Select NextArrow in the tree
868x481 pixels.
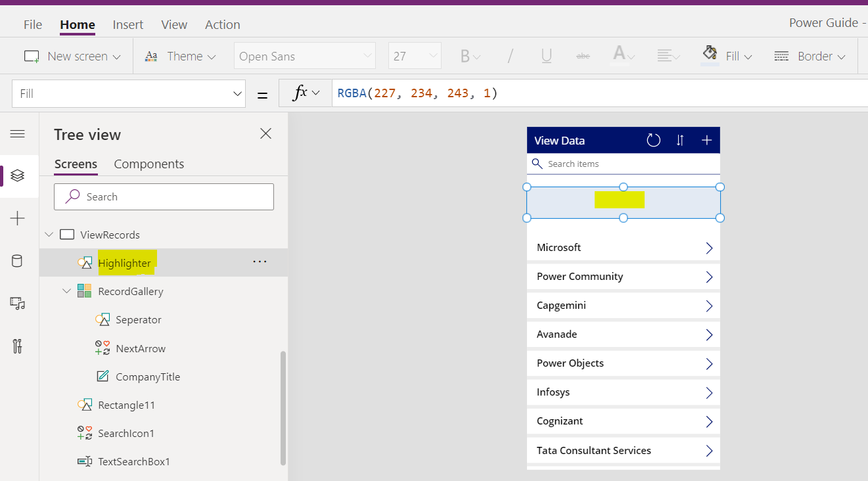coord(141,348)
